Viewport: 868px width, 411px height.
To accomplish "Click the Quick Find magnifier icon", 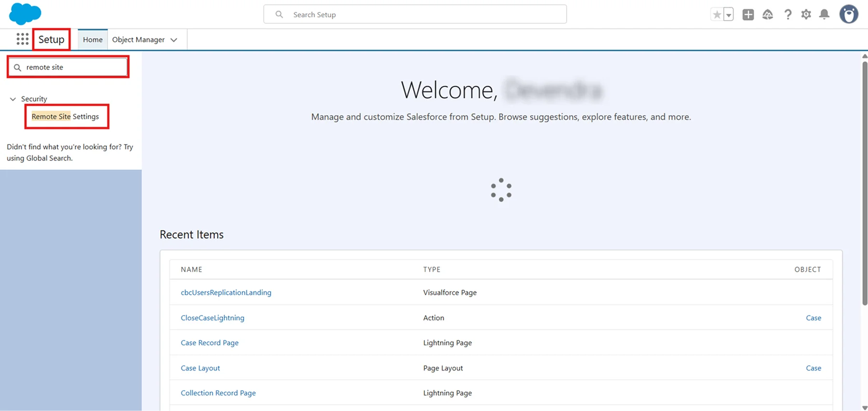I will 17,67.
